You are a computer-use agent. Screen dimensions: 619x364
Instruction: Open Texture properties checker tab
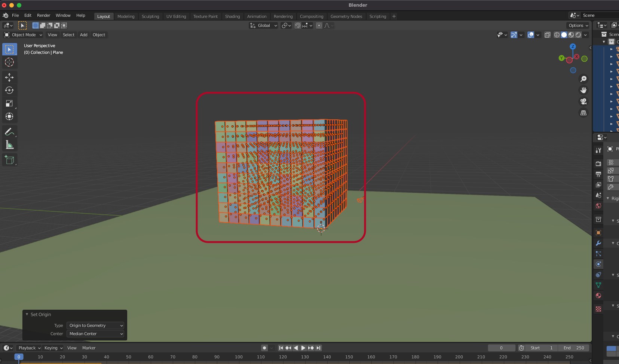tap(598, 309)
